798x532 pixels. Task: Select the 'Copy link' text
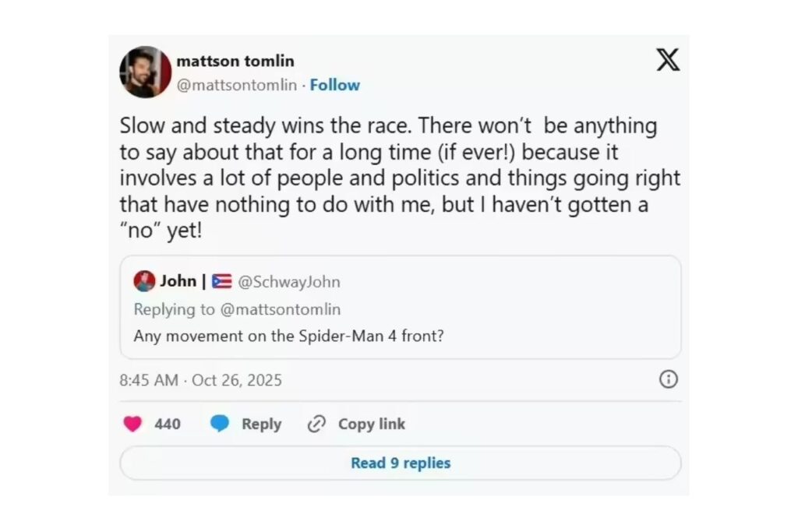click(x=371, y=424)
